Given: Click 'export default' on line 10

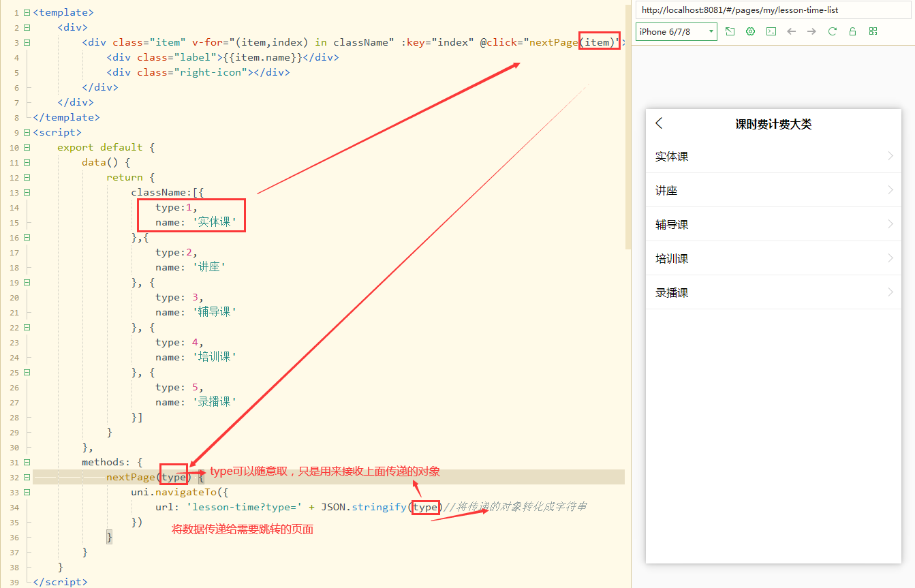Looking at the screenshot, I should coord(100,147).
